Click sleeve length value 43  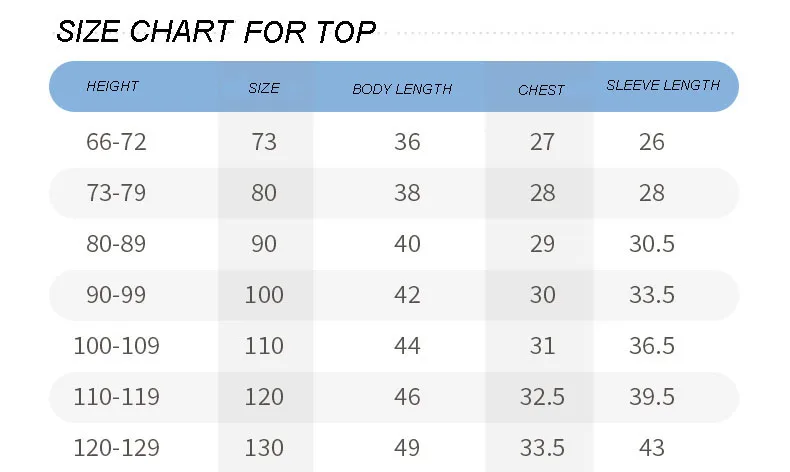[652, 448]
